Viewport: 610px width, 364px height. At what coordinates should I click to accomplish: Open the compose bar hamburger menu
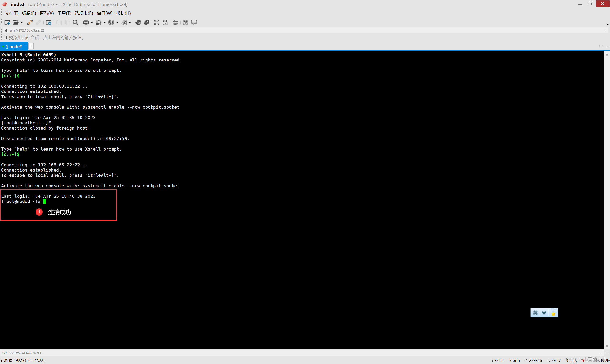(607, 353)
